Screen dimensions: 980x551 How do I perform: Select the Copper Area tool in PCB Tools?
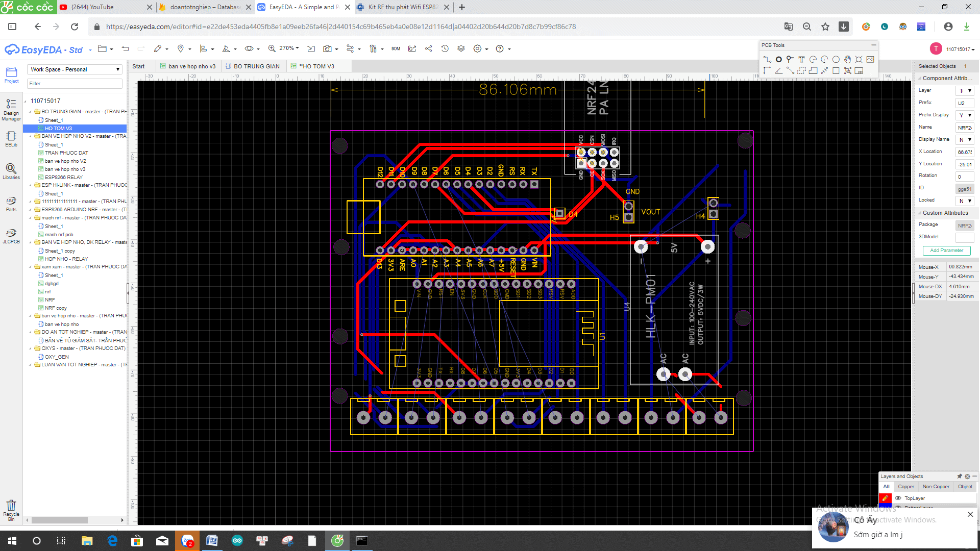[801, 71]
